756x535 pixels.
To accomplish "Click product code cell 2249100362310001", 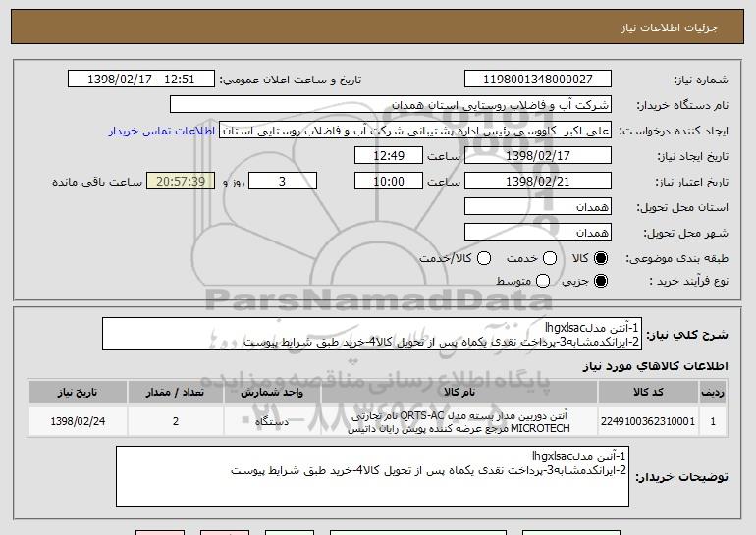I will 648,421.
